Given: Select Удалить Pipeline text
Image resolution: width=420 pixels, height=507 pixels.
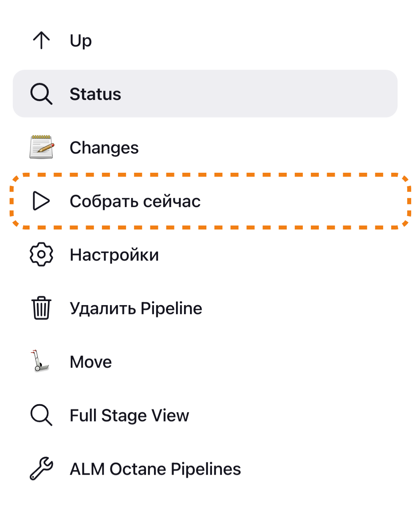Looking at the screenshot, I should tap(136, 309).
